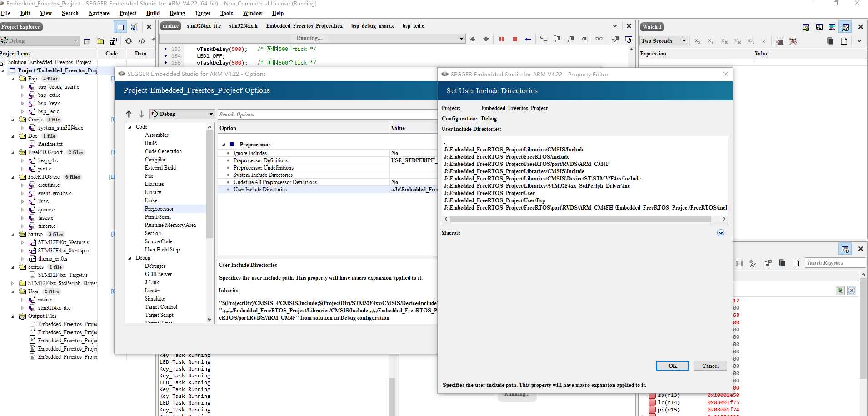Open the Build menu

pyautogui.click(x=153, y=13)
